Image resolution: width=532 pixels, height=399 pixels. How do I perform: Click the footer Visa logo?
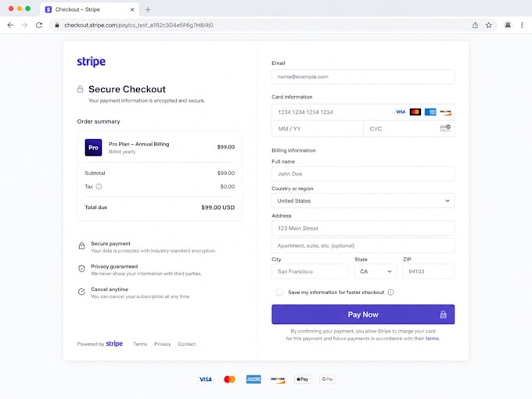point(205,379)
